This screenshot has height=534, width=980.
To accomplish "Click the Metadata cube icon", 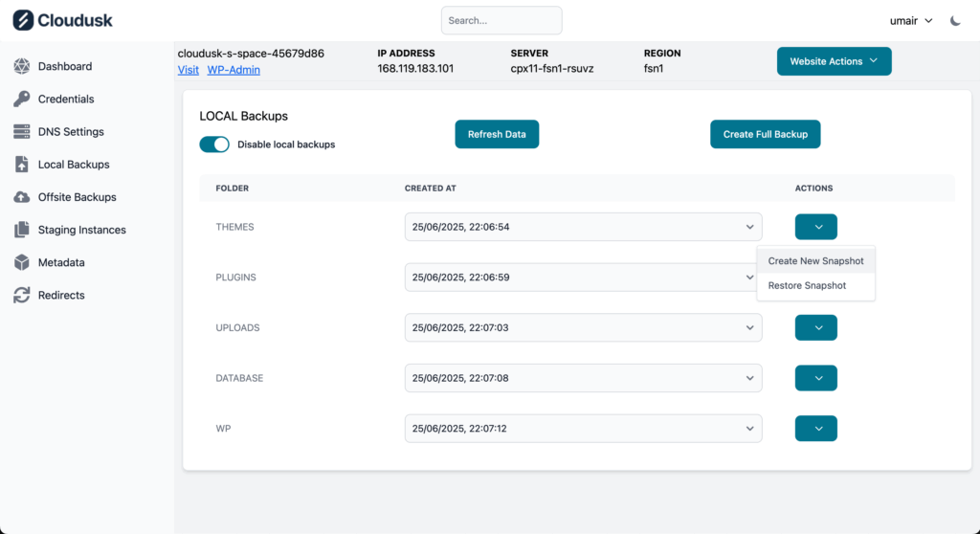I will (x=21, y=262).
